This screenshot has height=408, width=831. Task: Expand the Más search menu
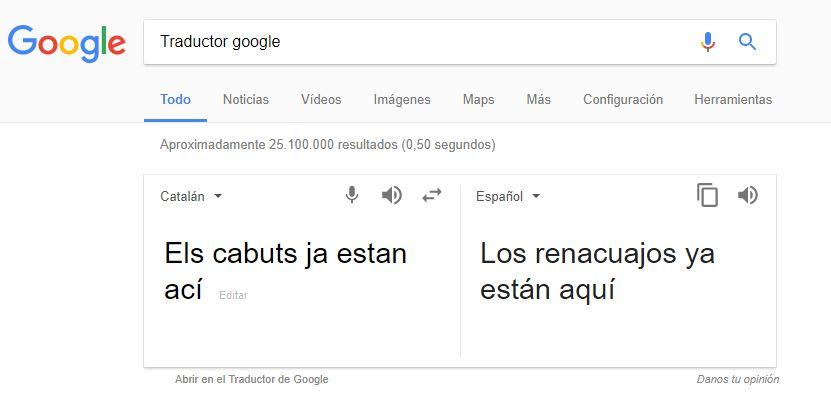coord(538,100)
